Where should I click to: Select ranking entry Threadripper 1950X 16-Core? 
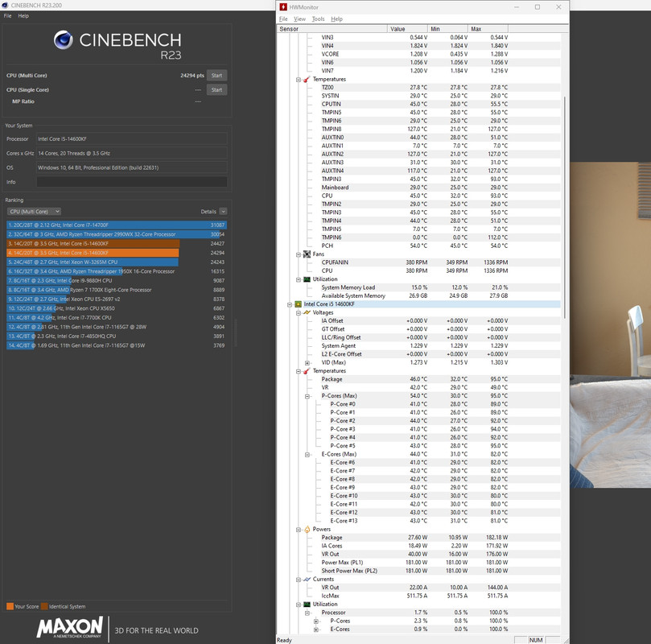[117, 271]
